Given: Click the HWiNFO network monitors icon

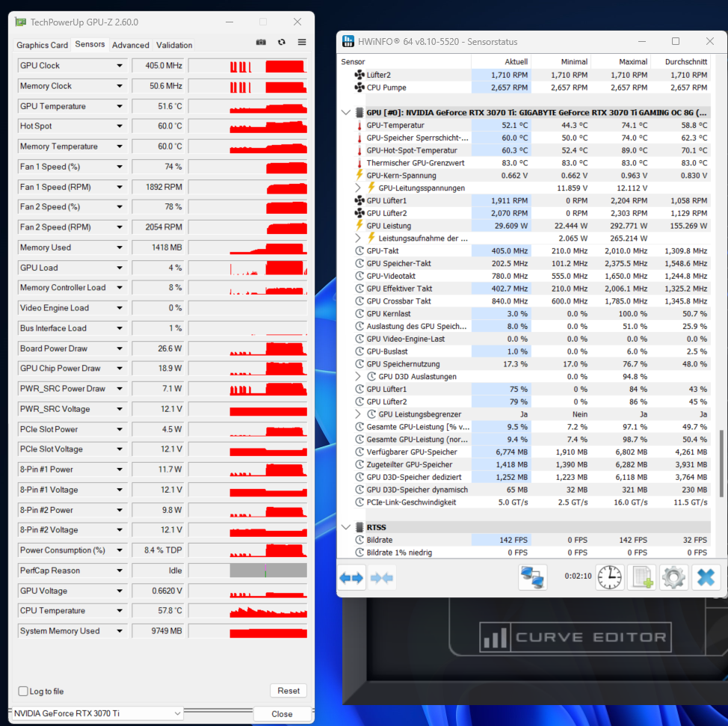Looking at the screenshot, I should tap(532, 577).
